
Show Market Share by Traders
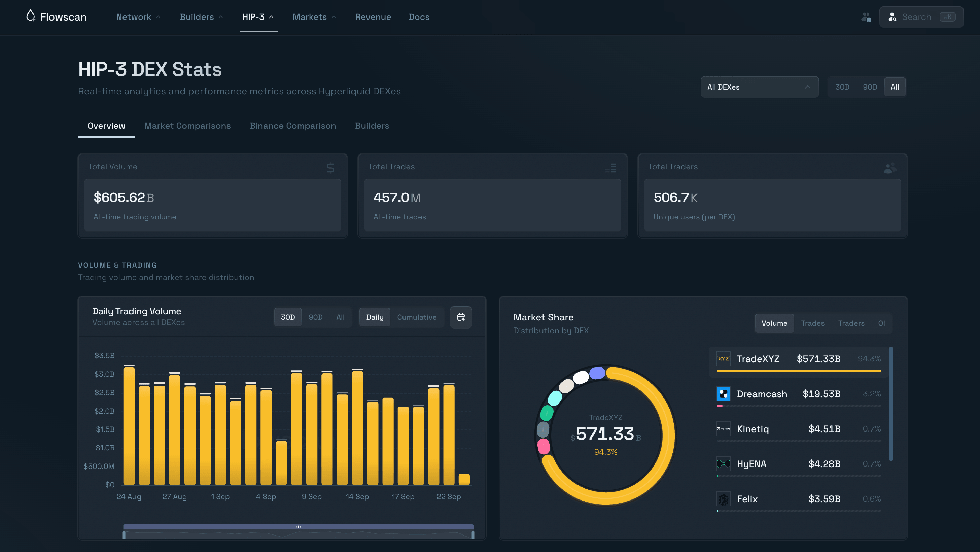click(851, 323)
